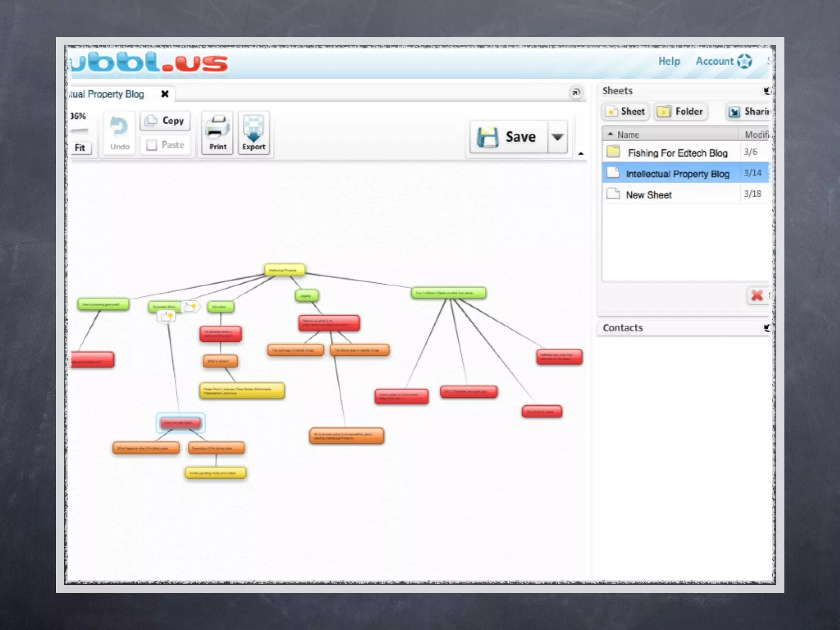Click the Undo arrow icon
The width and height of the screenshot is (840, 630).
[119, 127]
